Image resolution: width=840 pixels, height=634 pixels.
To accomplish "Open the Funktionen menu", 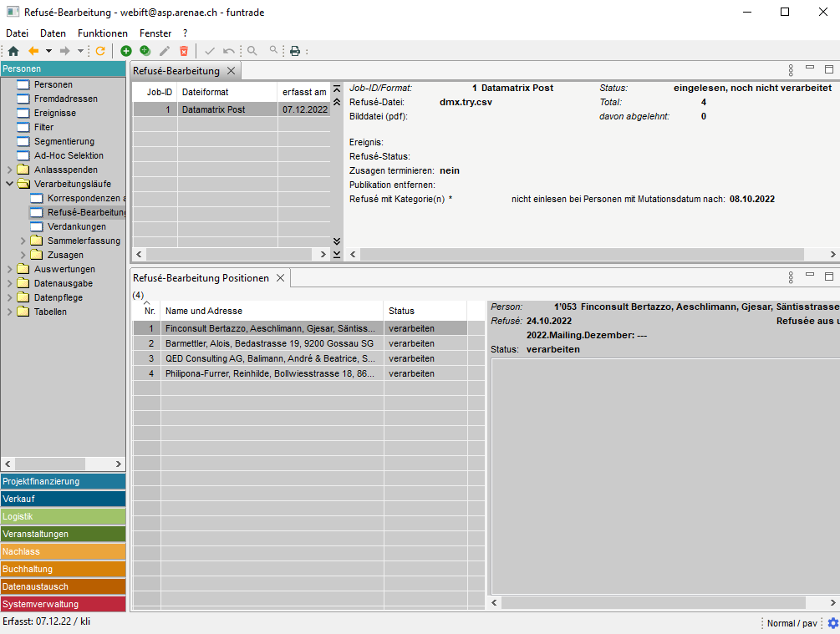I will tap(102, 33).
